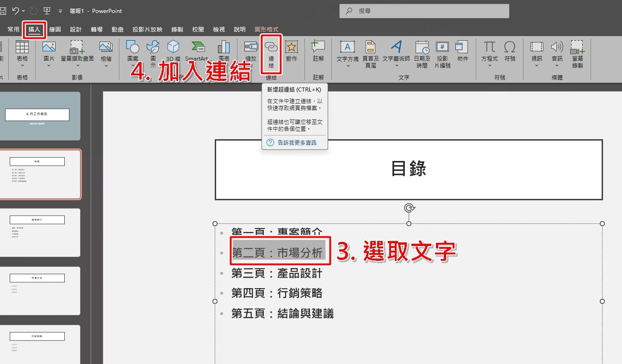Add a comment with 註解 icon

tap(318, 47)
